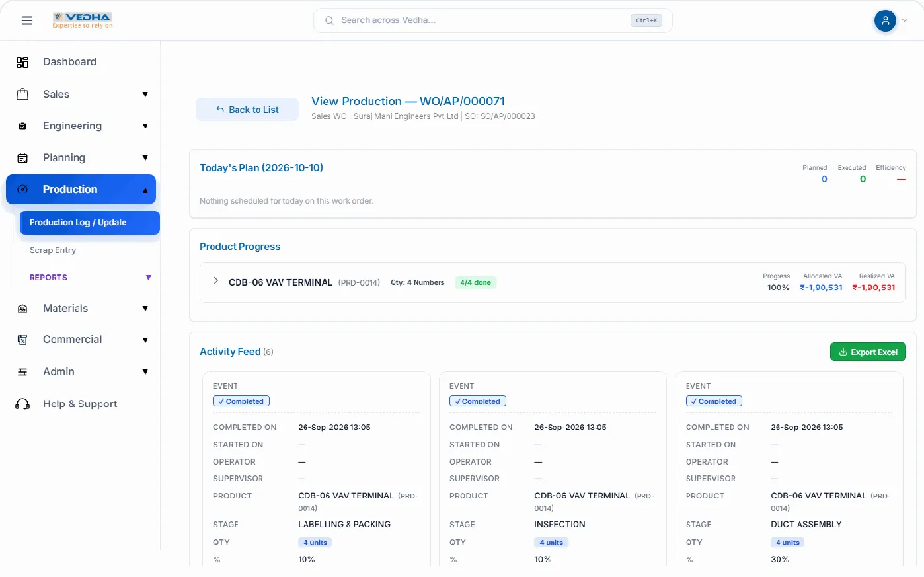Click the search magnifier icon
This screenshot has width=924, height=577.
click(329, 20)
